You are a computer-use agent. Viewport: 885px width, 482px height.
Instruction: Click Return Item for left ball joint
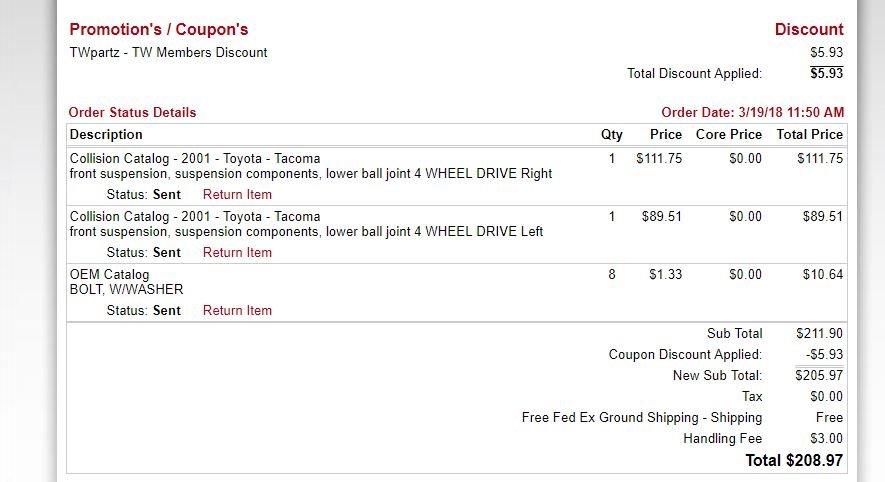[x=237, y=253]
